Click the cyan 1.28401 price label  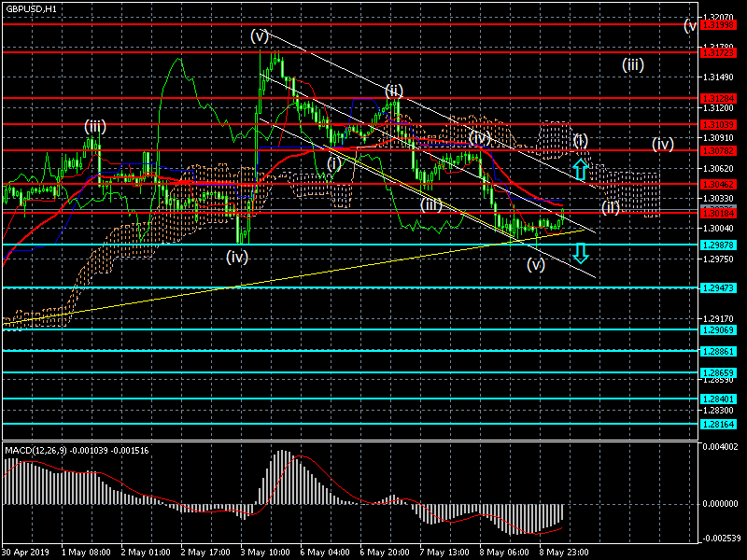click(718, 399)
